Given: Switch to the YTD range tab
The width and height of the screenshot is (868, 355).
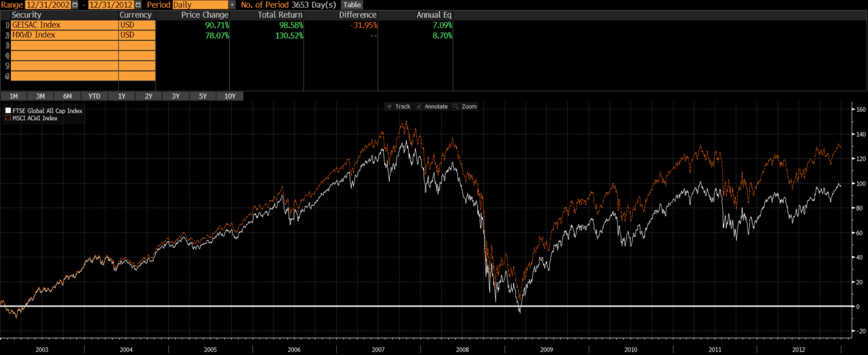Looking at the screenshot, I should pos(94,96).
